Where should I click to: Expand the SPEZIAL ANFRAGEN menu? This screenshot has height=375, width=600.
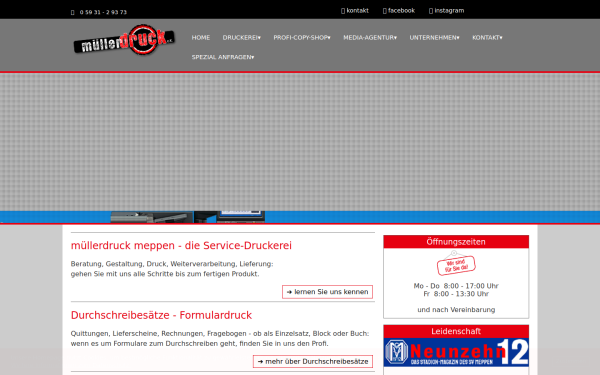223,57
